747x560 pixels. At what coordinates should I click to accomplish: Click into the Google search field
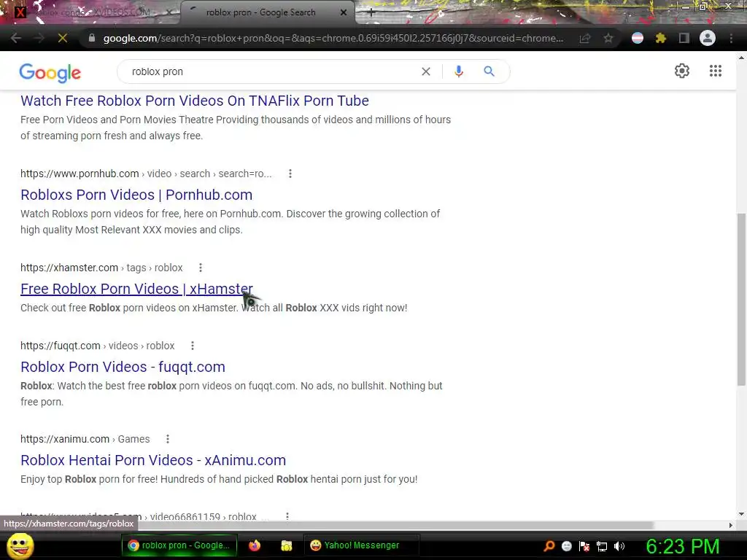pyautogui.click(x=271, y=71)
